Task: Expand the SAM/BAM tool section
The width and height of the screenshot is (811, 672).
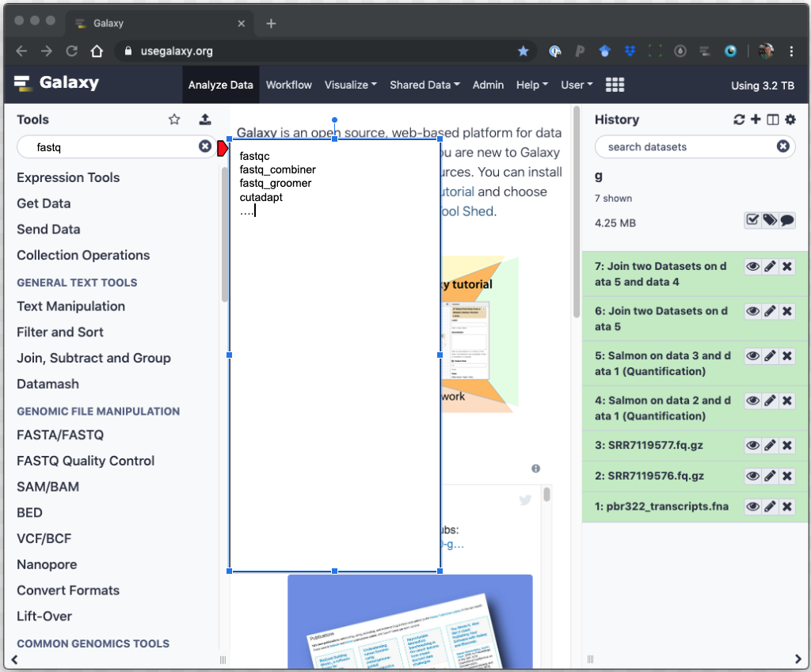Action: click(48, 487)
